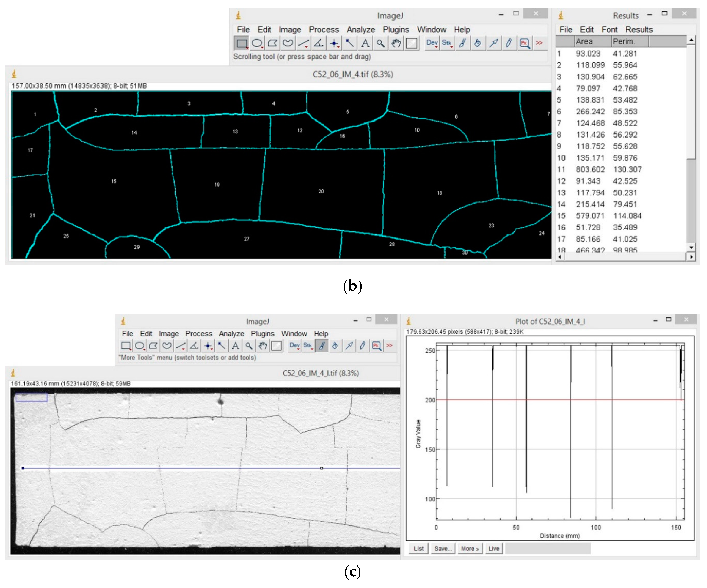The image size is (707, 588).
Task: Open Image menu in top ImageJ window
Action: [x=290, y=30]
